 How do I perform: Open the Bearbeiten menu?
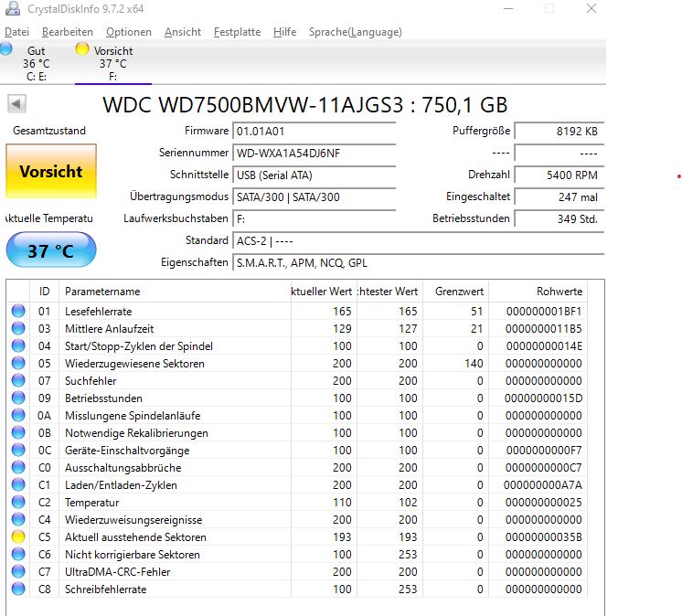coord(68,32)
